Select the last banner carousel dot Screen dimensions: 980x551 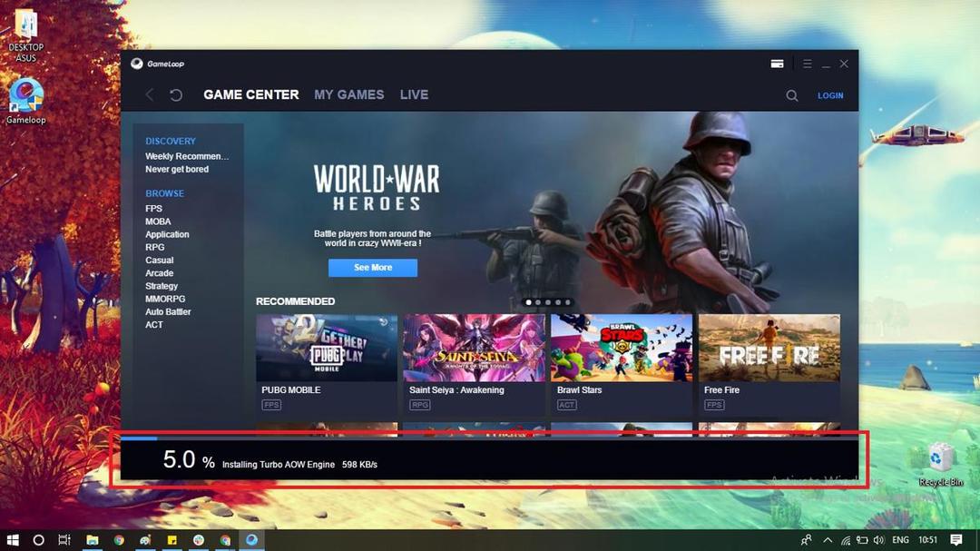(x=568, y=302)
